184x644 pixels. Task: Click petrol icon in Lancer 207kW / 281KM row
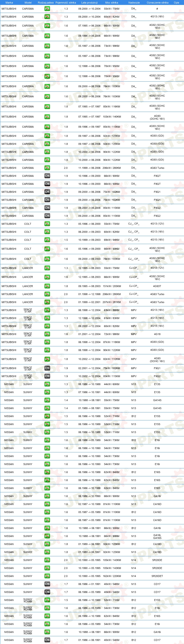47,302
